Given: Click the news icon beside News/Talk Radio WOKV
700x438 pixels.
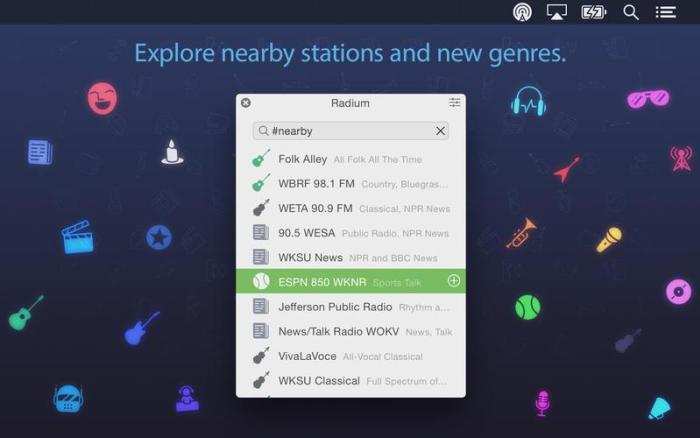Looking at the screenshot, I should coord(261,331).
